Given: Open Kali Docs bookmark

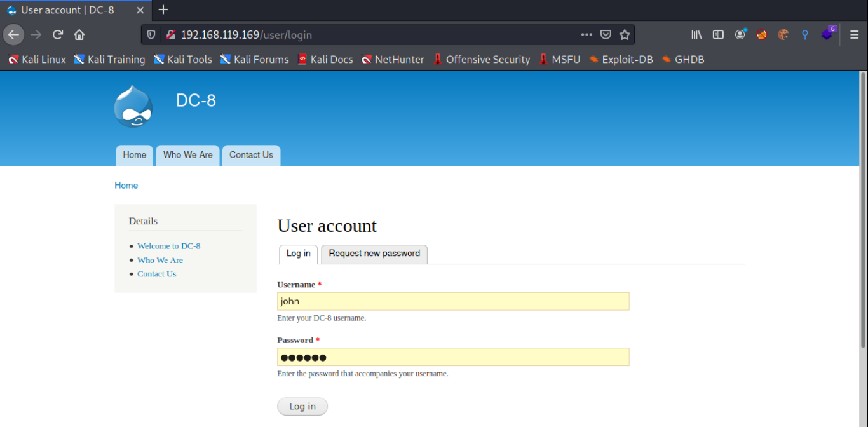Looking at the screenshot, I should coord(325,59).
